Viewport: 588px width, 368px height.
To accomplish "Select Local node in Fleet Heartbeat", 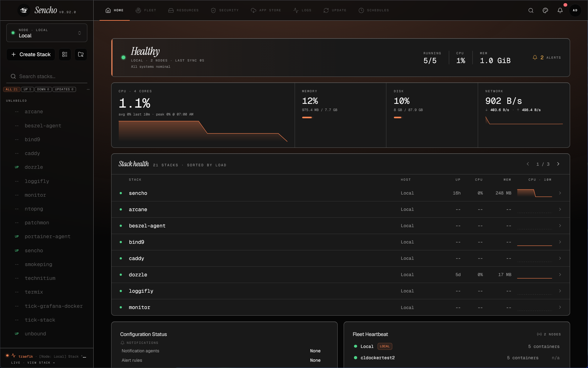I will pos(457,346).
